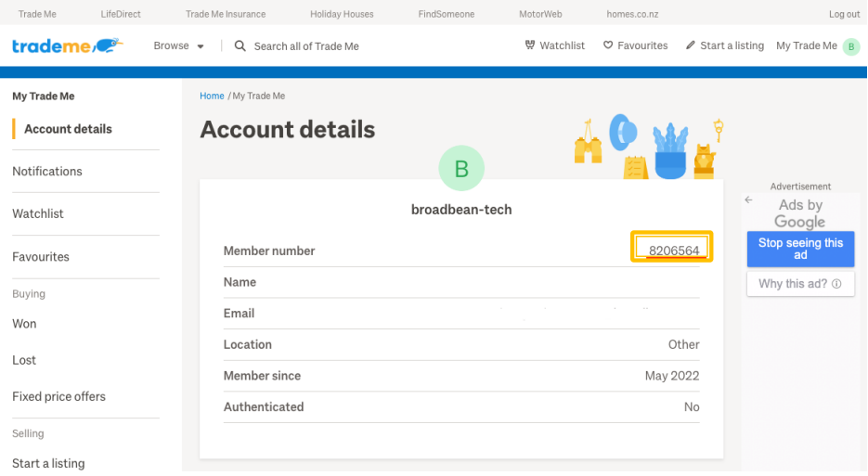868x476 pixels.
Task: Click the Stop seeing this ad button
Action: click(800, 249)
